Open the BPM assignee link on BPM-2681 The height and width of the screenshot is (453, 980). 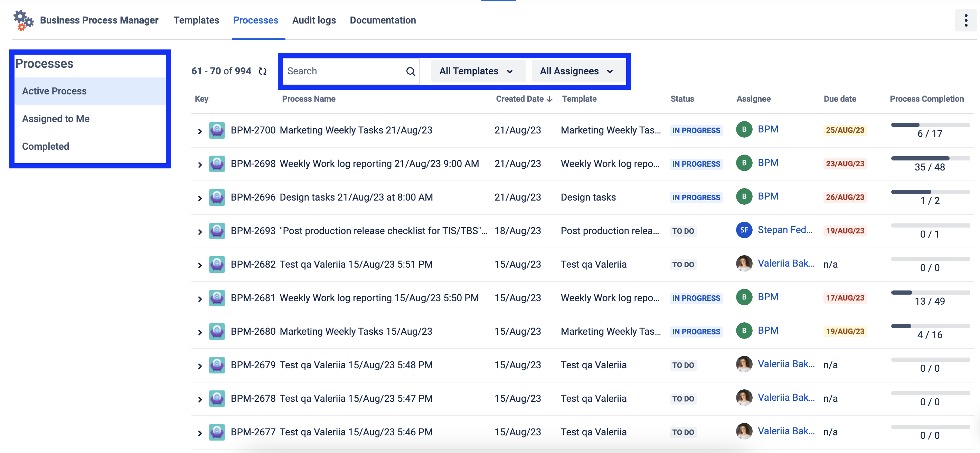(x=768, y=297)
